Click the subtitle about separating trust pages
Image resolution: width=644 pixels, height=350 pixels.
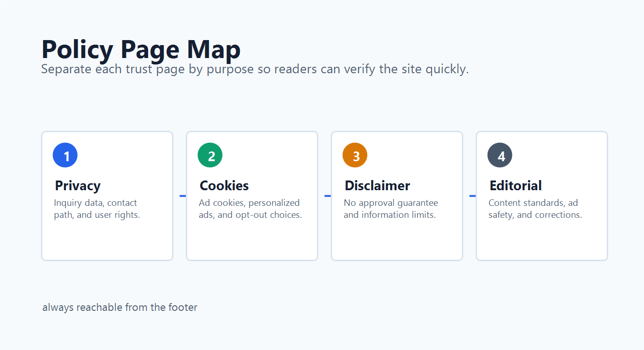pos(255,70)
